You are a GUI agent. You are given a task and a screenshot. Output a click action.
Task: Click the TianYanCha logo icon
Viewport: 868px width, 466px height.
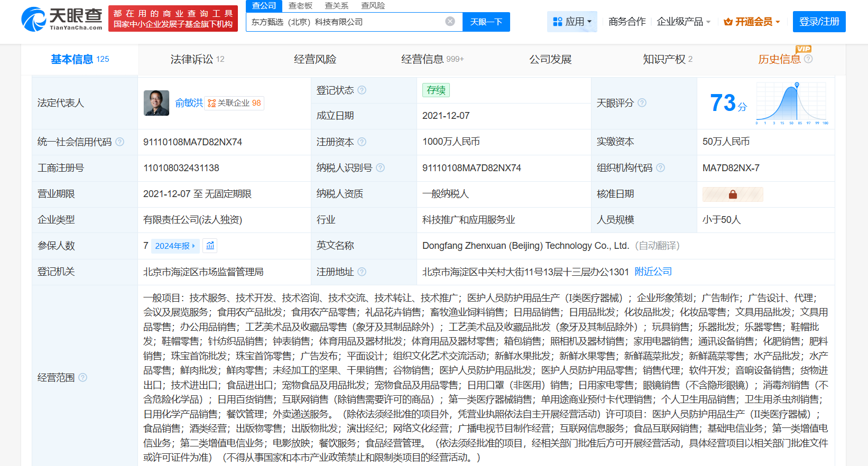click(x=34, y=20)
